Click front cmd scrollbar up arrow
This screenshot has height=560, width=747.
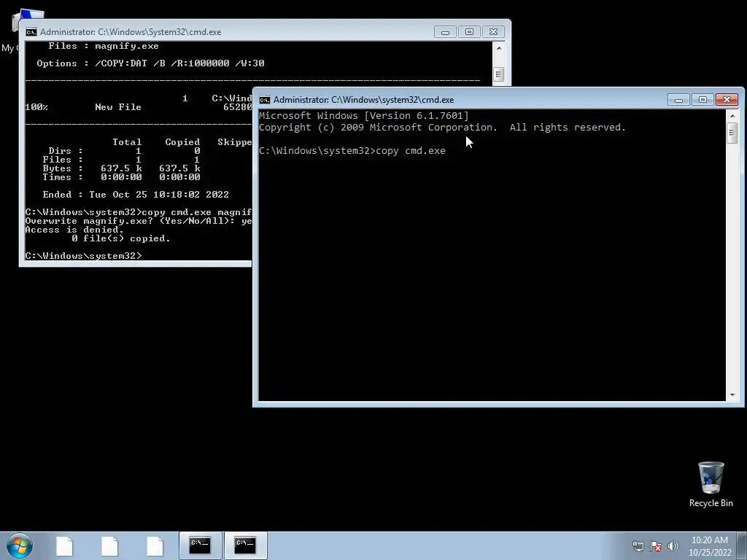[x=732, y=116]
